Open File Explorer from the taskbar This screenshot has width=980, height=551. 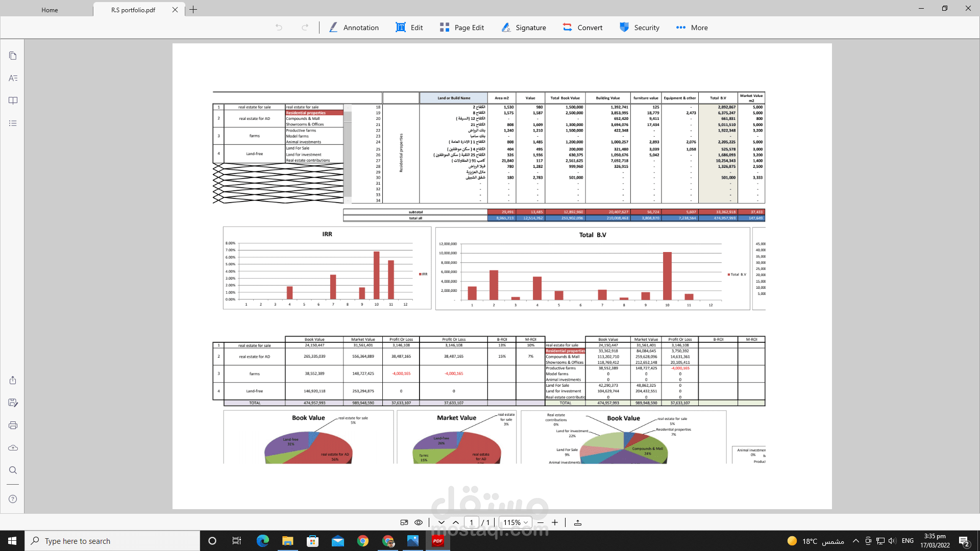coord(288,541)
